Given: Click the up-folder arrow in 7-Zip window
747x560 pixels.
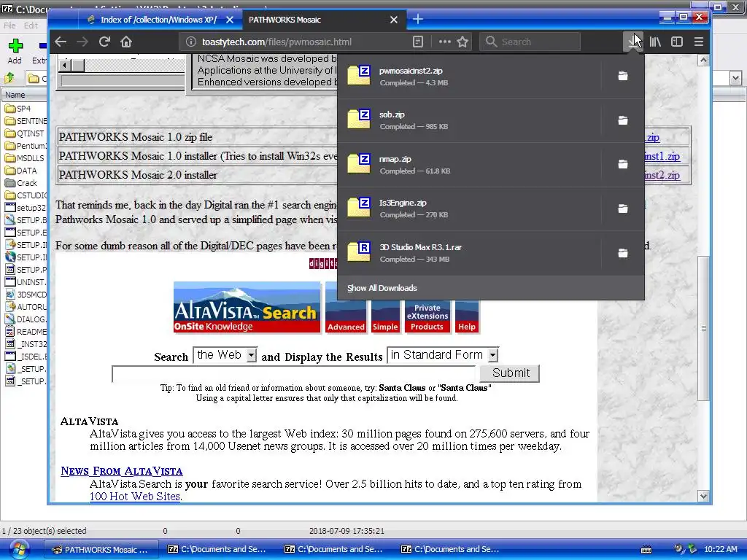Looking at the screenshot, I should (x=9, y=77).
